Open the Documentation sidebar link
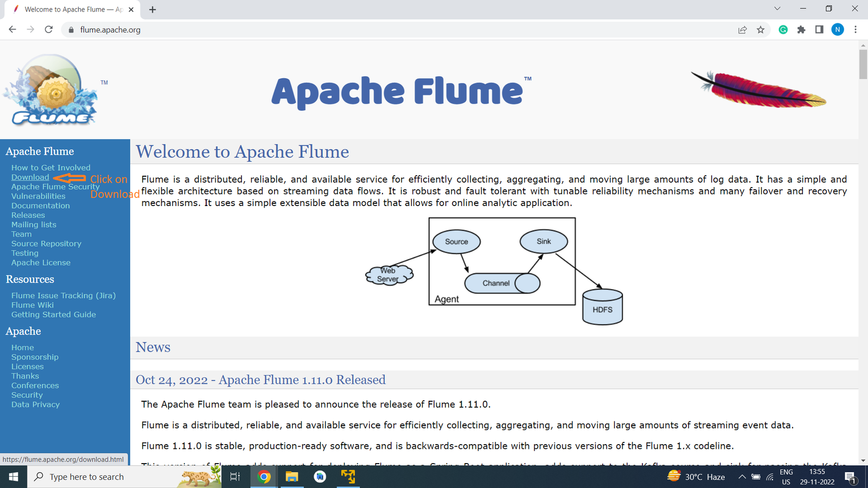This screenshot has width=868, height=488. click(41, 206)
